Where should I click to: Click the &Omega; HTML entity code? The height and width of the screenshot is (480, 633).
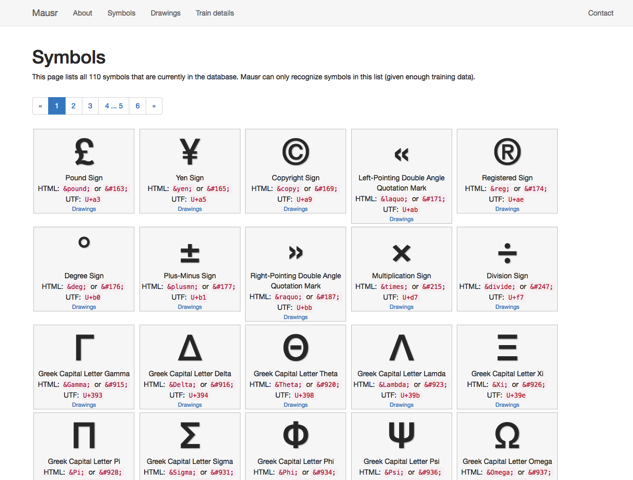pyautogui.click(x=500, y=472)
